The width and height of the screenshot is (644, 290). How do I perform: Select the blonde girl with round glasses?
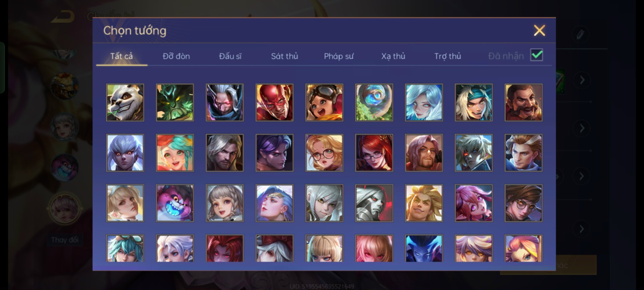(x=324, y=153)
